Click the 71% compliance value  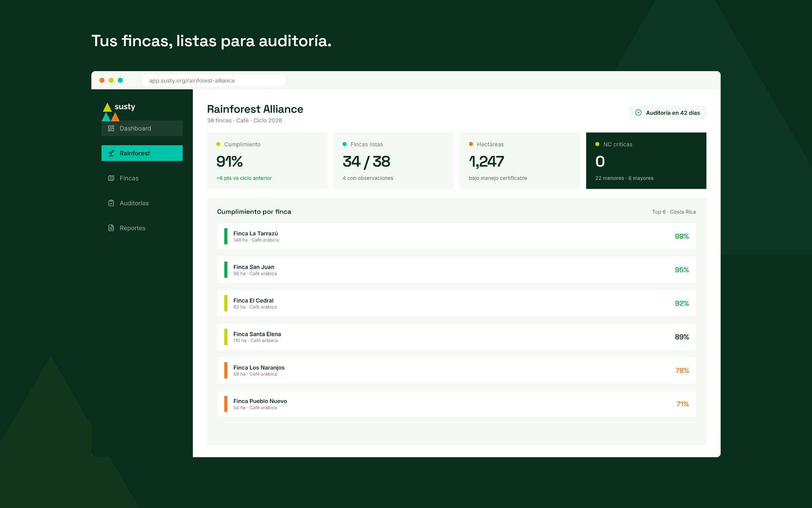click(x=683, y=404)
